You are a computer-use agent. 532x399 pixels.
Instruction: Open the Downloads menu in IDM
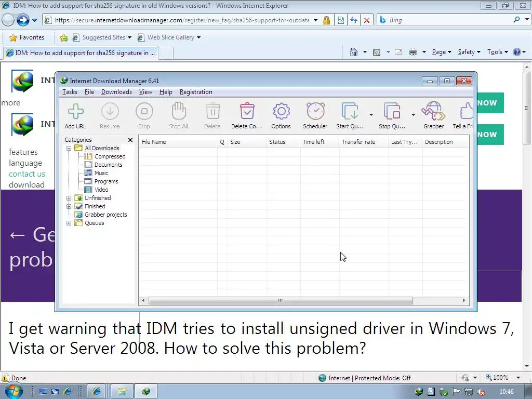(x=116, y=92)
